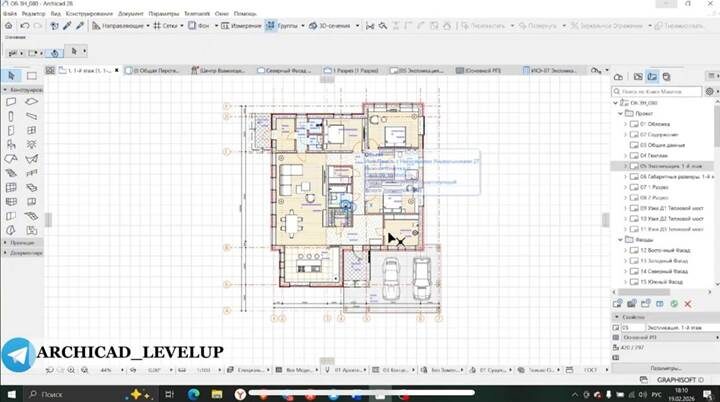Open Yandex browser from the taskbar
The width and height of the screenshot is (720, 402).
240,394
